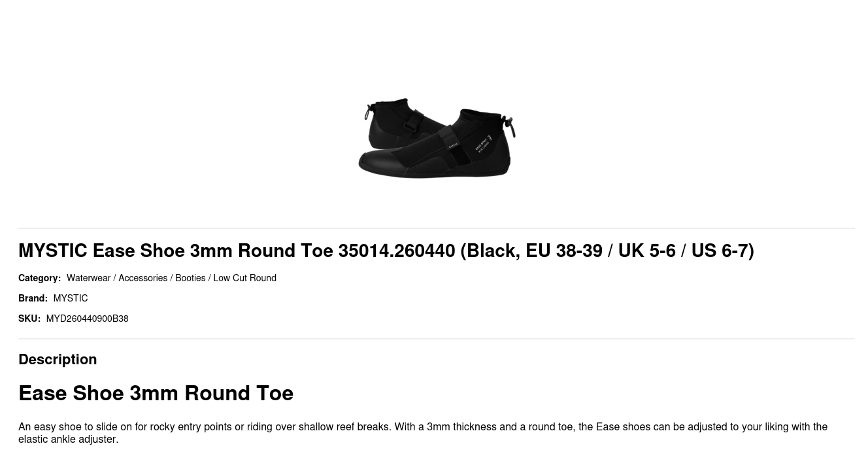Click the Description section heading

[58, 359]
